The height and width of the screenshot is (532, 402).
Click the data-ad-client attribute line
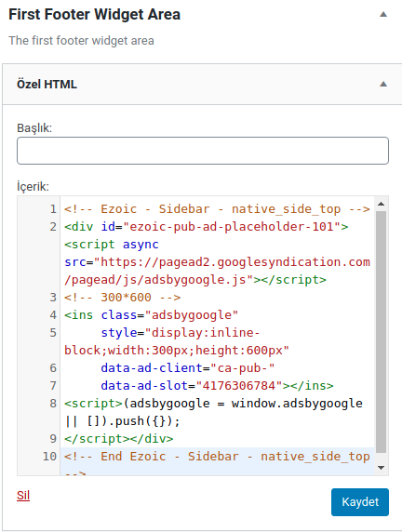(x=187, y=368)
